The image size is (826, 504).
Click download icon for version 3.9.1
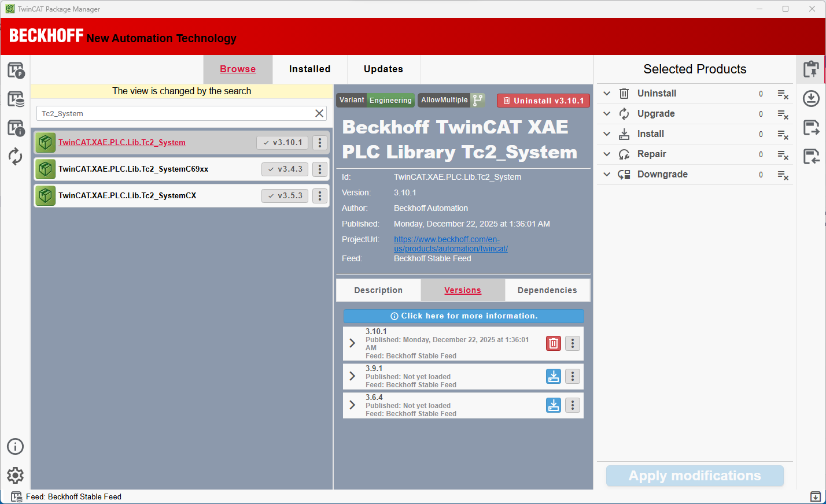tap(554, 376)
